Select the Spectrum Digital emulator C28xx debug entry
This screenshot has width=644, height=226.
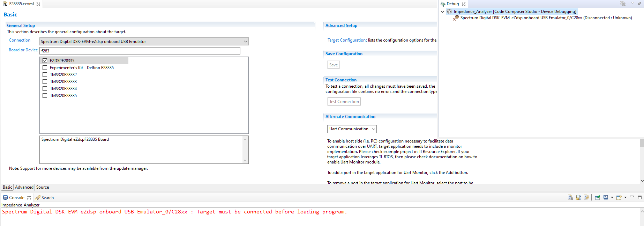click(546, 18)
